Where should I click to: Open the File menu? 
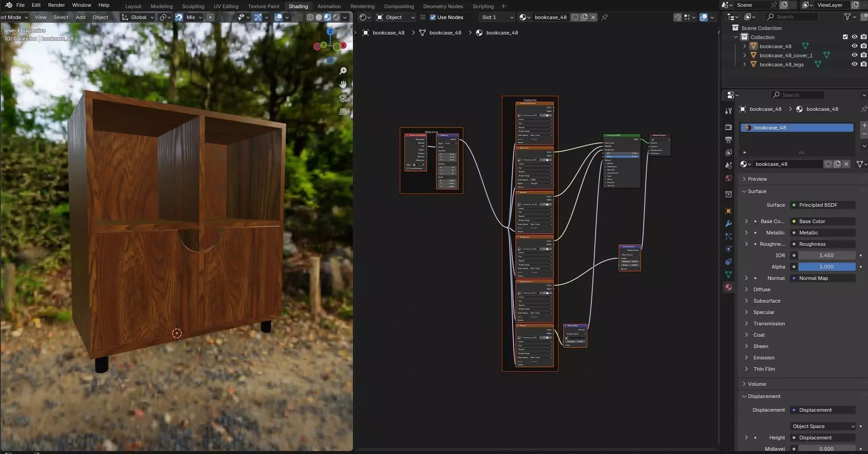(20, 5)
